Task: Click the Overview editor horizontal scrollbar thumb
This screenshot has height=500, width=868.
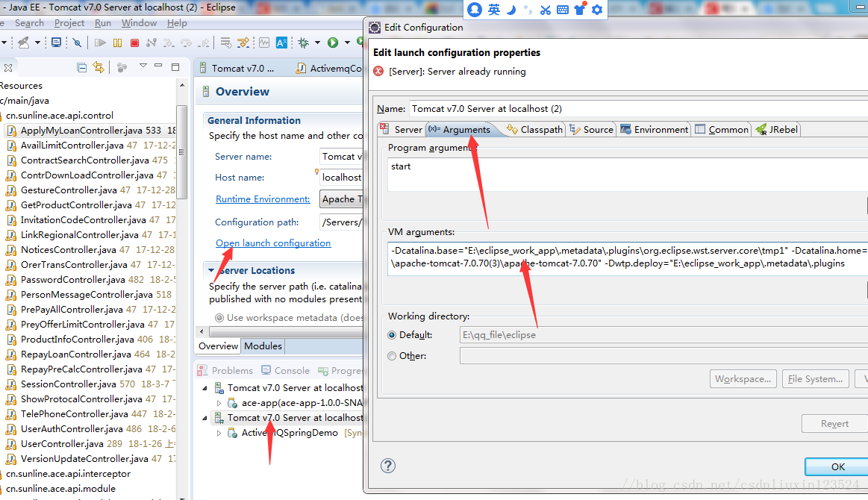Action: [x=285, y=331]
